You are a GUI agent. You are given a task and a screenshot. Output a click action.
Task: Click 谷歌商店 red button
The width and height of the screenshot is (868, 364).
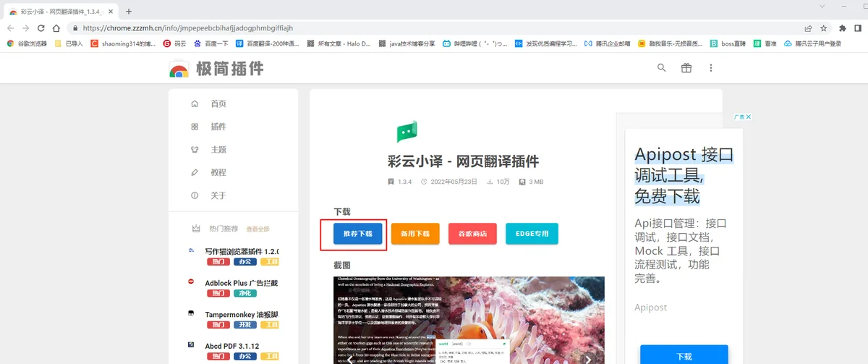(472, 234)
